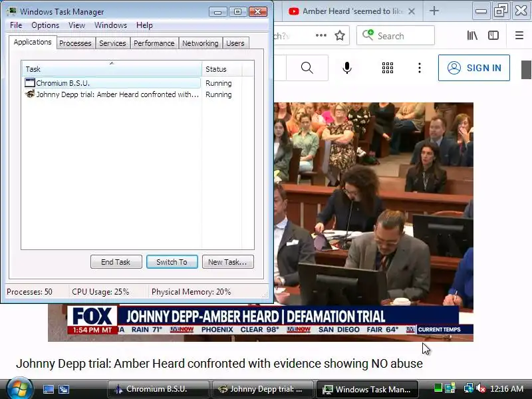Bookmark this page with the star icon
Viewport: 532px width, 399px height.
[x=340, y=35]
